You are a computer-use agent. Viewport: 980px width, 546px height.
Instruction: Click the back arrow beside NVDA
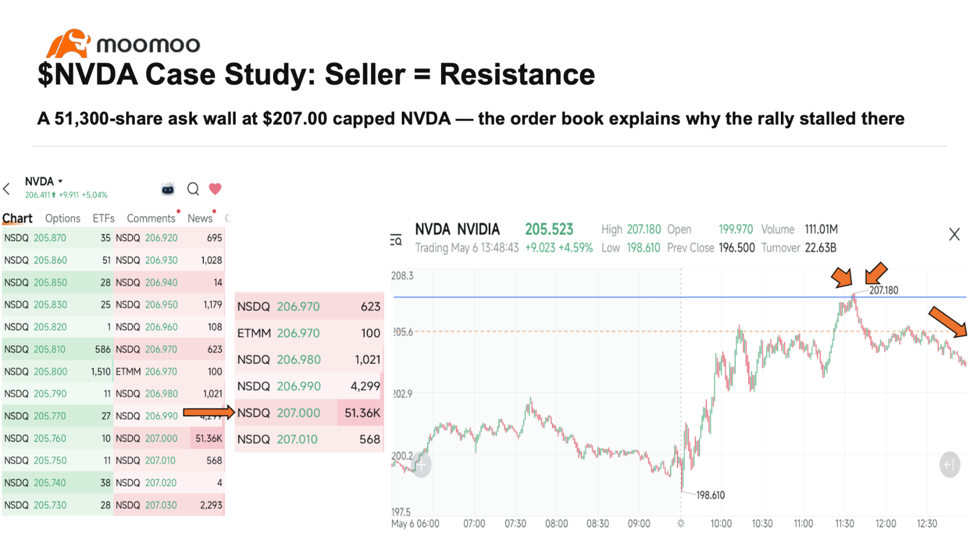point(7,189)
